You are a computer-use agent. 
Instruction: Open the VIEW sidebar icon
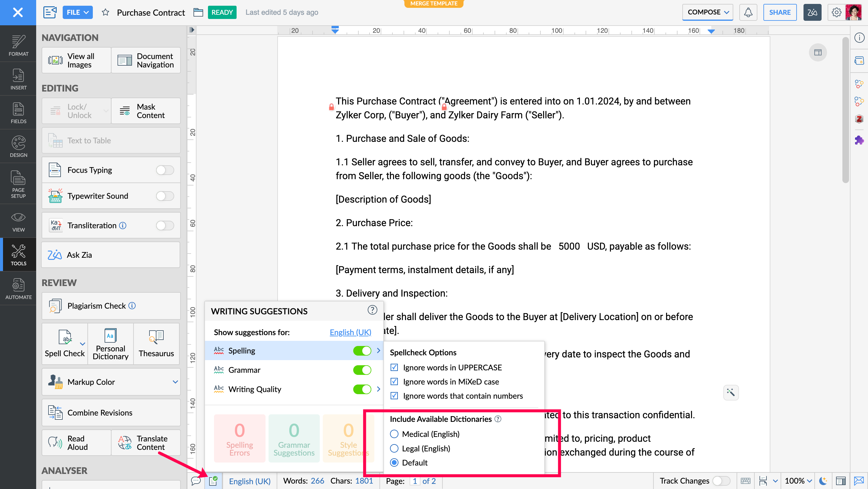[18, 221]
